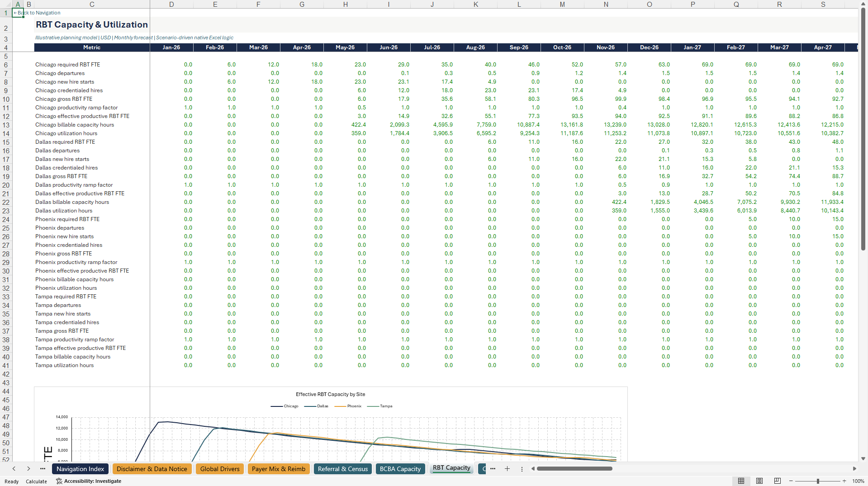This screenshot has height=486, width=868.
Task: Open hidden sheets ellipsis left of tabs
Action: pos(43,469)
